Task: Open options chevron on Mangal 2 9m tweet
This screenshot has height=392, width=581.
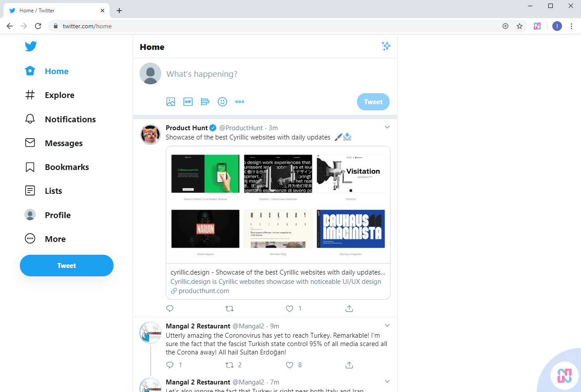Action: [x=387, y=326]
